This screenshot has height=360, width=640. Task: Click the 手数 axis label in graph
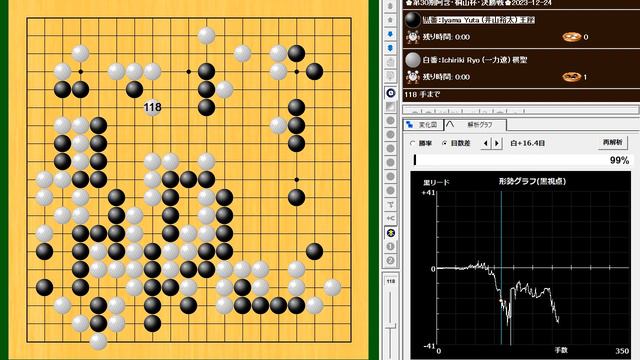pyautogui.click(x=561, y=350)
